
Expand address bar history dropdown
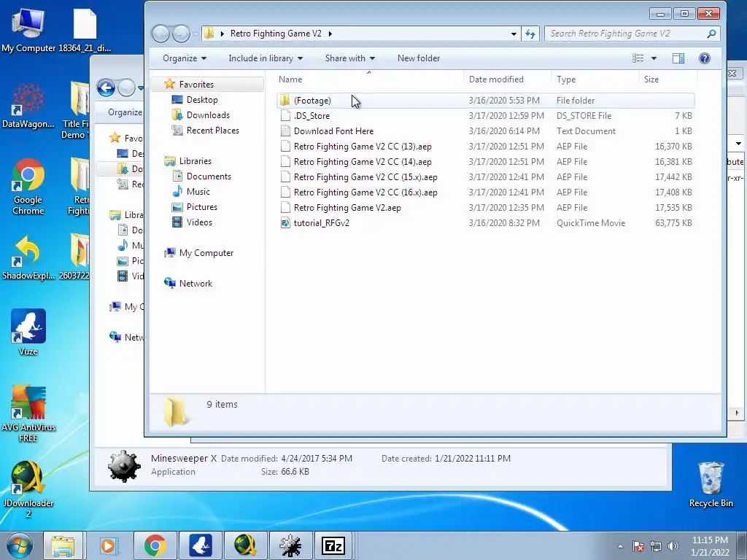[514, 34]
